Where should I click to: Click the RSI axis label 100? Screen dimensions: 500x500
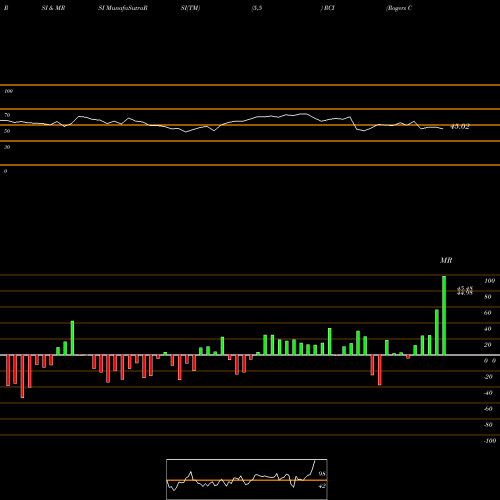[x=8, y=91]
